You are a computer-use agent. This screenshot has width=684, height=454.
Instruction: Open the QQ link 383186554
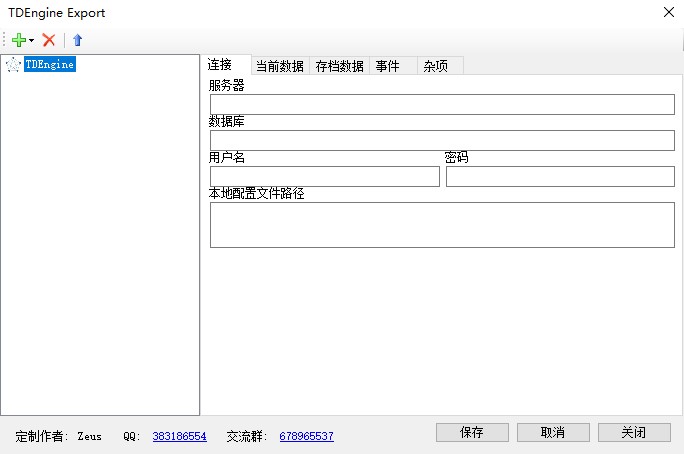179,436
